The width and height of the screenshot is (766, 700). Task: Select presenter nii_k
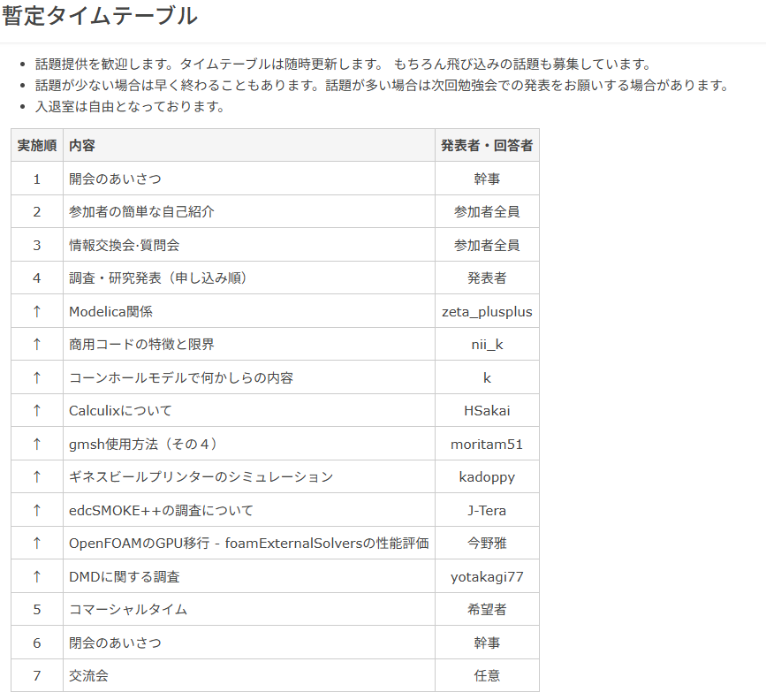pos(487,345)
